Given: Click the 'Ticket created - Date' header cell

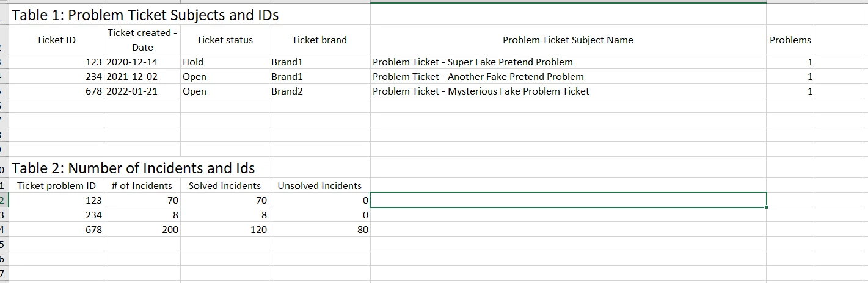Looking at the screenshot, I should (x=142, y=40).
